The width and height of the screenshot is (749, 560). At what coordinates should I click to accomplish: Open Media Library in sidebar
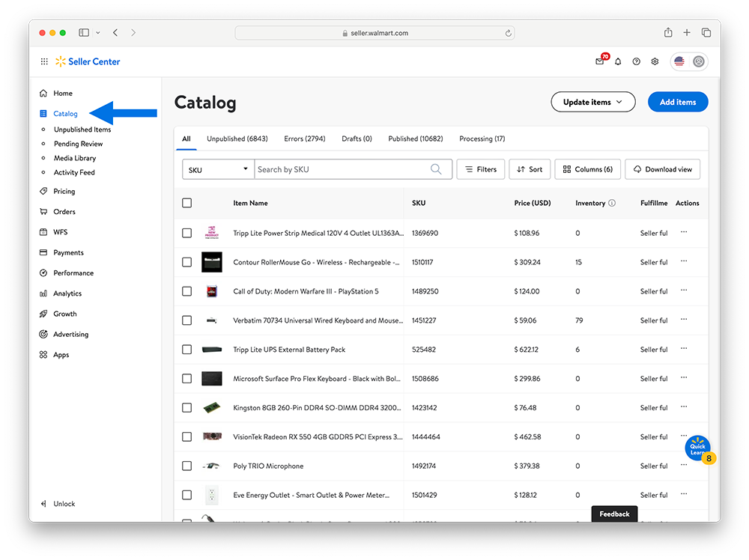(74, 158)
